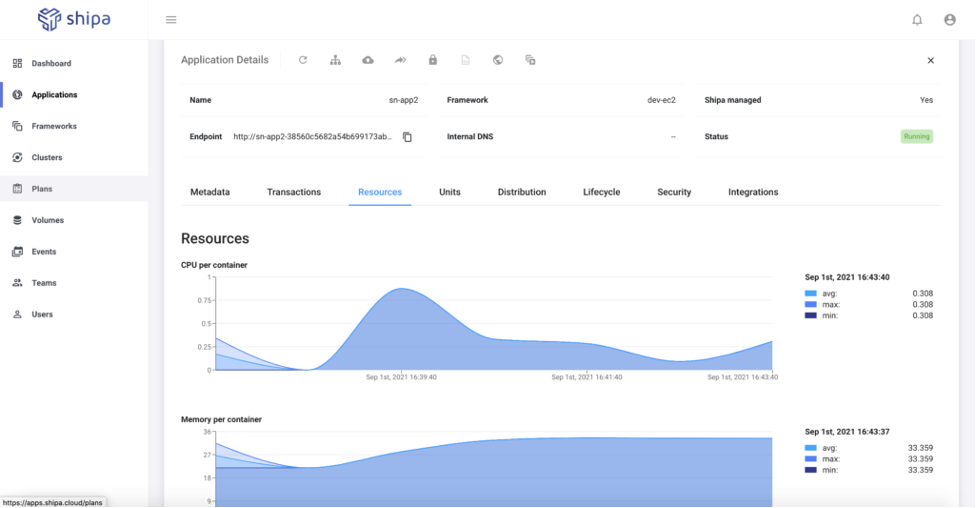Screen dimensions: 977x508
Task: Open the Transactions tab
Action: coord(294,192)
